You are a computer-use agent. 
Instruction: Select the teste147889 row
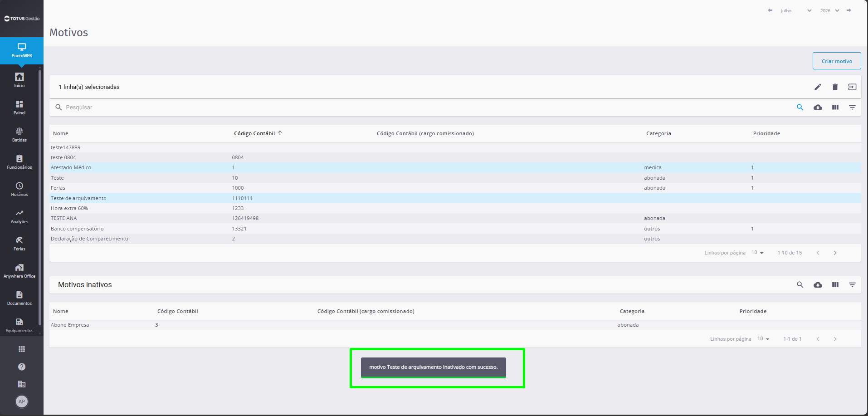(x=455, y=147)
